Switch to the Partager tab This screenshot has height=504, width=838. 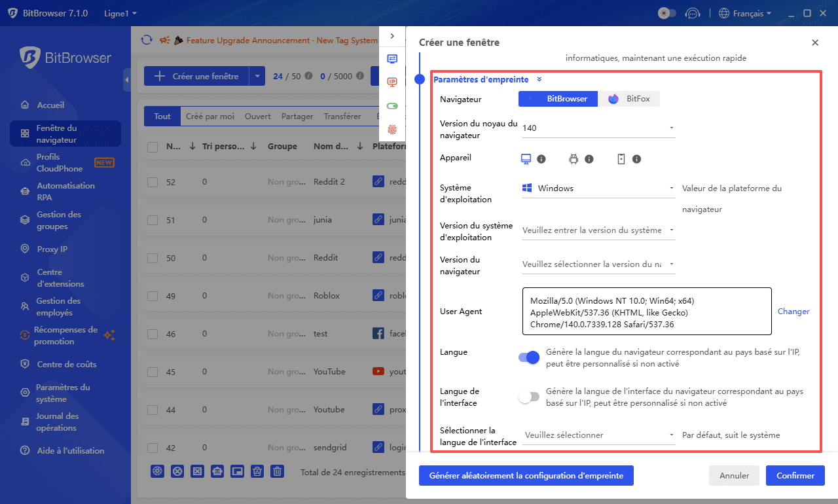point(297,116)
